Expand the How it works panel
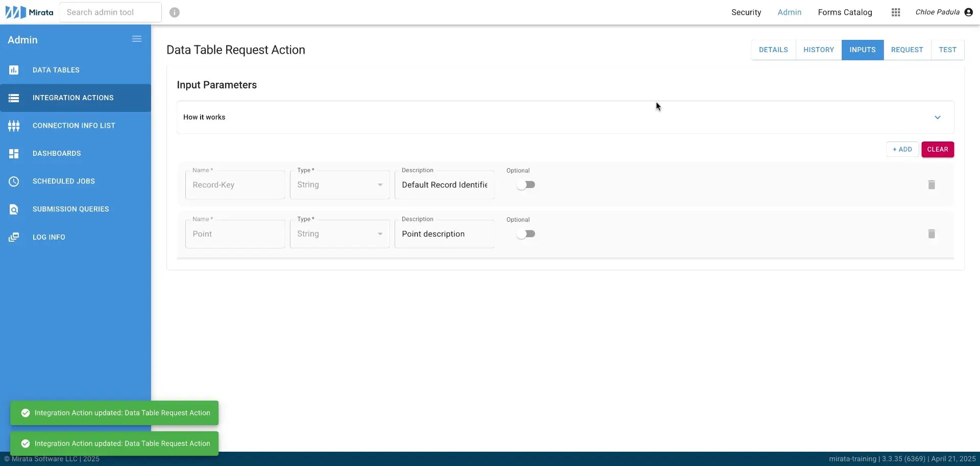 point(938,117)
